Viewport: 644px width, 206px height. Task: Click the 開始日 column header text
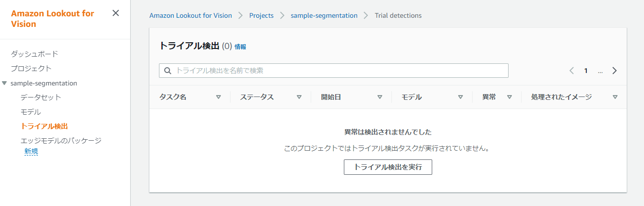click(331, 97)
